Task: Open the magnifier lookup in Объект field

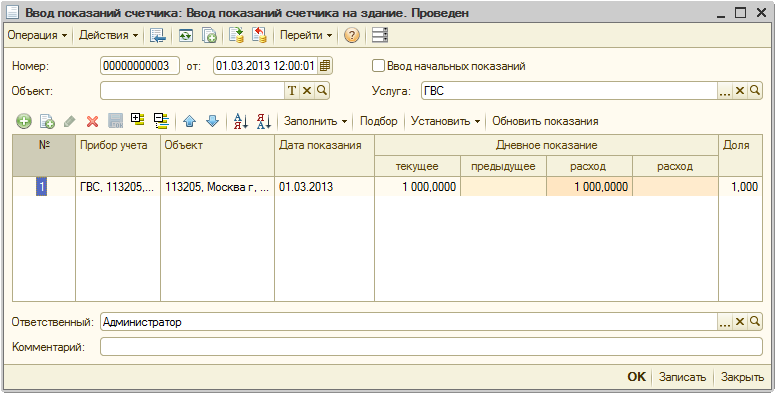Action: point(322,91)
